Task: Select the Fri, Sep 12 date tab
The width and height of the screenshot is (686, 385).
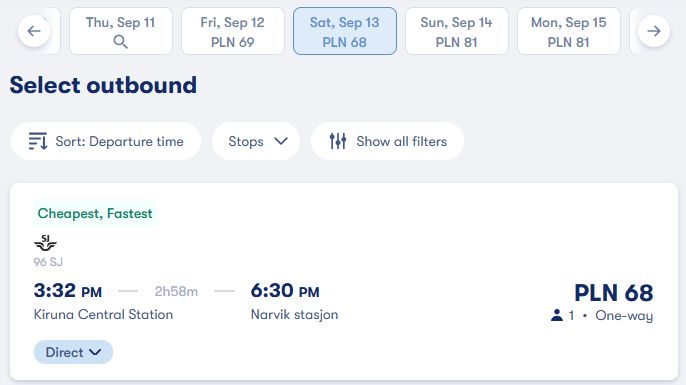Action: [233, 31]
